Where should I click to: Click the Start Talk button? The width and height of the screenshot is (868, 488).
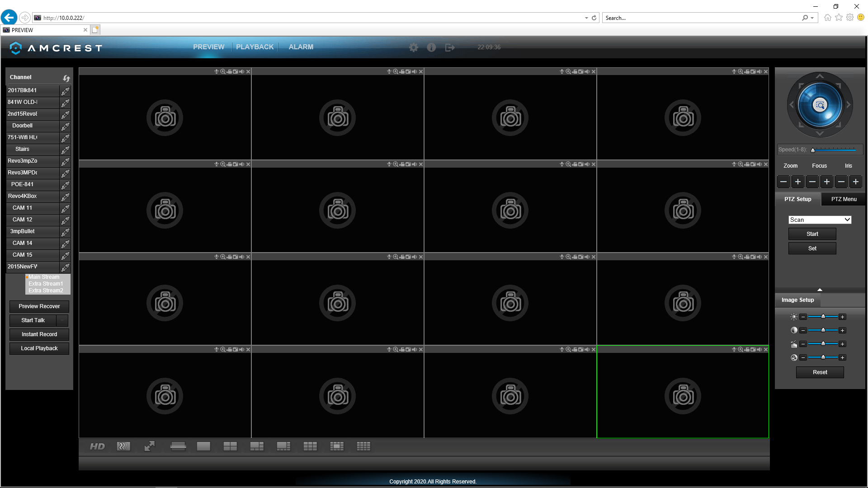pos(33,320)
